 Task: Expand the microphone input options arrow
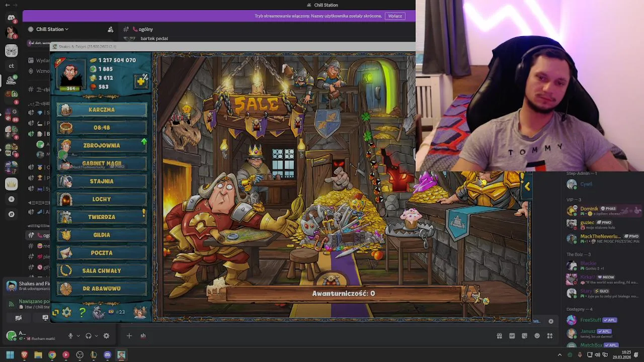click(78, 336)
